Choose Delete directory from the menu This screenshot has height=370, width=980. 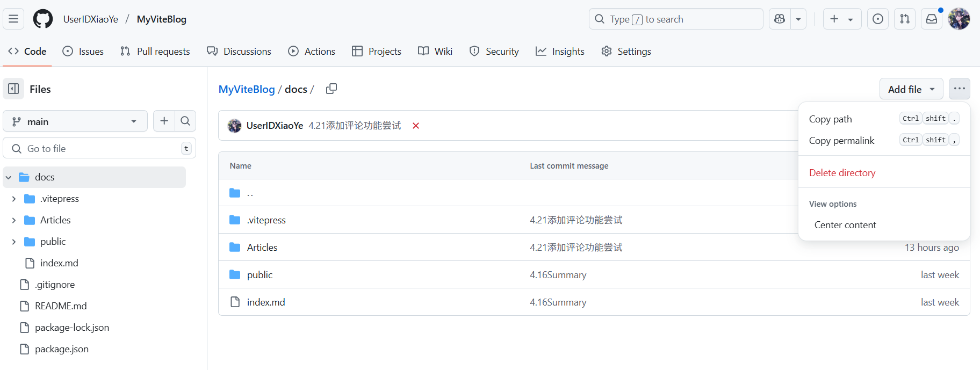[x=884, y=172]
